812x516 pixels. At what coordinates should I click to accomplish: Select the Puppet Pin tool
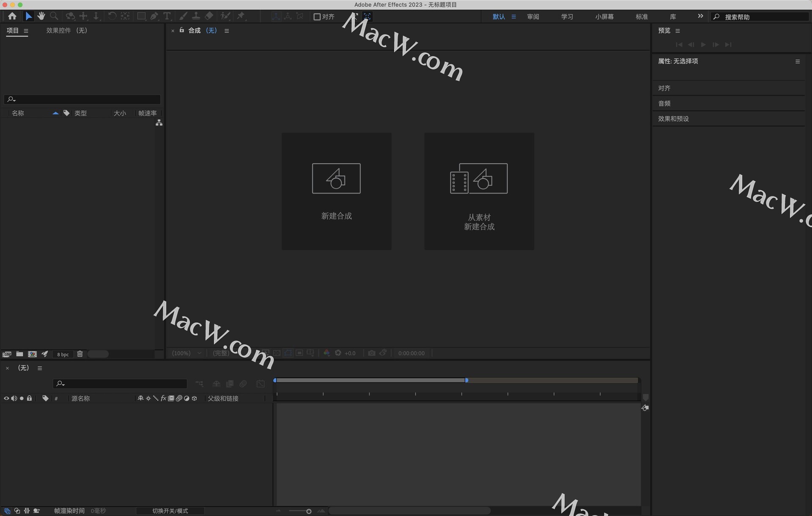pos(241,16)
